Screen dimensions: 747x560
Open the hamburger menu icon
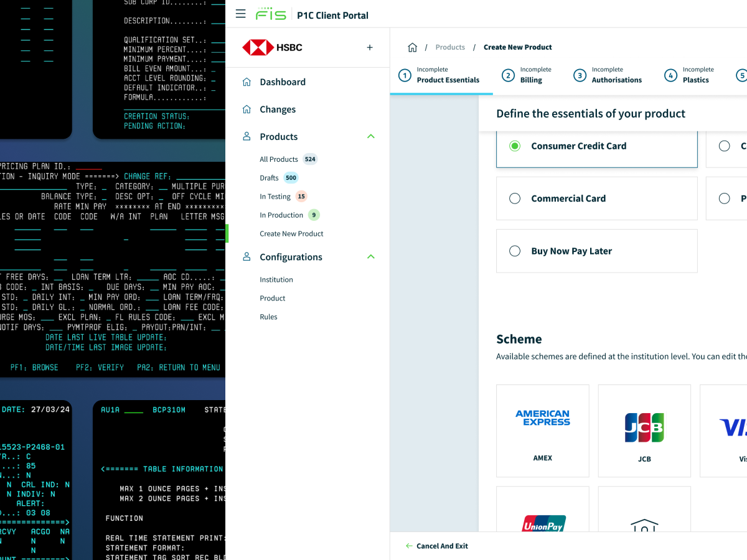[x=241, y=14]
